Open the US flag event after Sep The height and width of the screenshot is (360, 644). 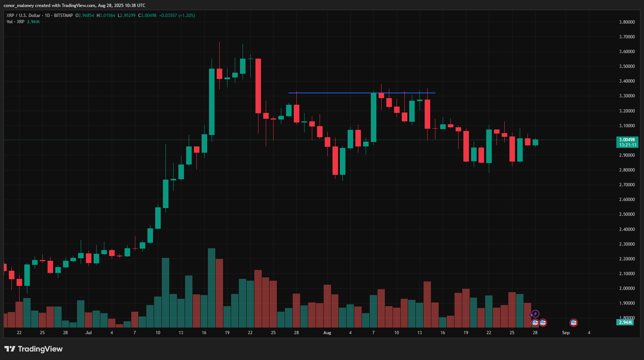pyautogui.click(x=574, y=323)
